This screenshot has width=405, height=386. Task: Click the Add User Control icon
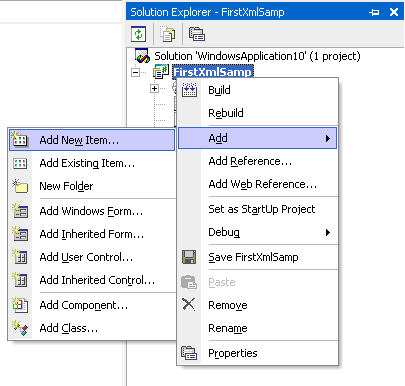(20, 257)
